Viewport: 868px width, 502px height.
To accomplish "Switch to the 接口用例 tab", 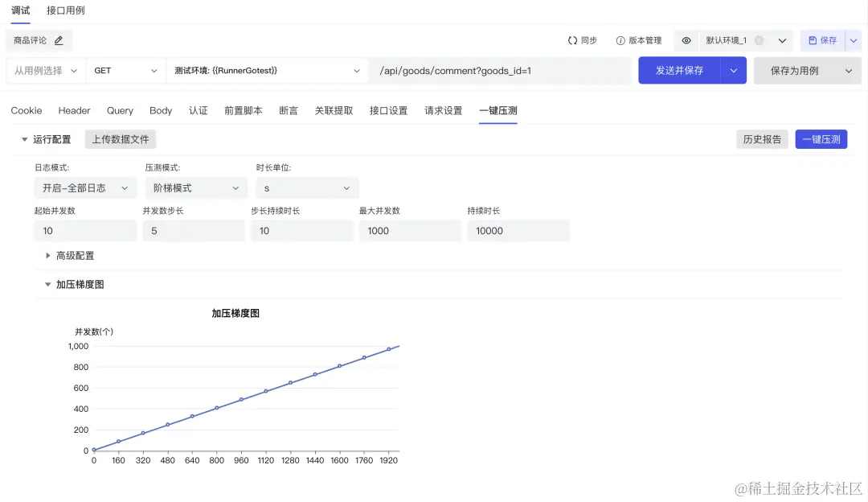I will (x=65, y=10).
